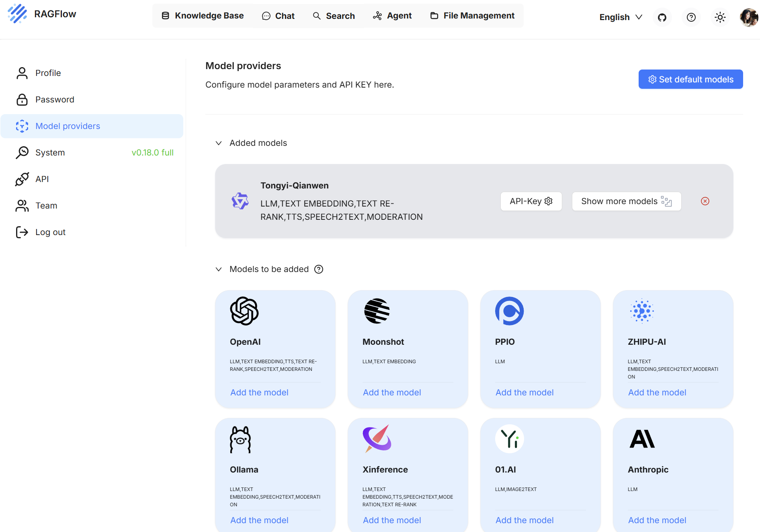
Task: Open the Profile settings page
Action: coord(92,73)
